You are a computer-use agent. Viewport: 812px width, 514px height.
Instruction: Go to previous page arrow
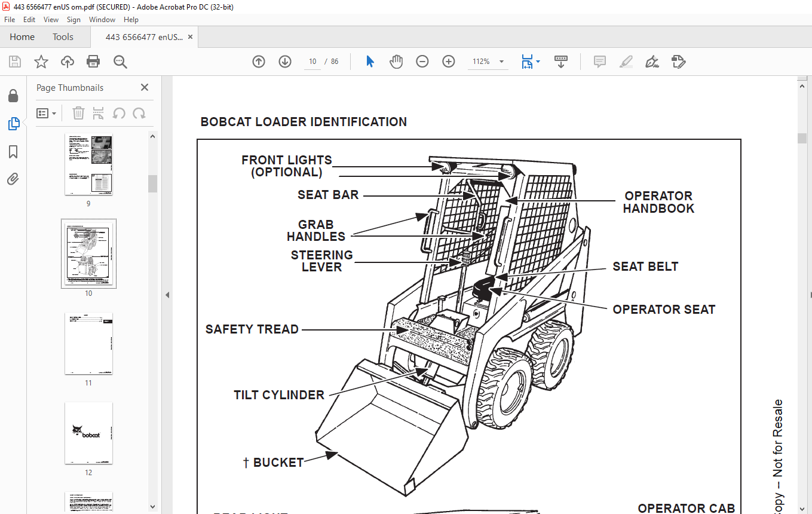[x=259, y=62]
